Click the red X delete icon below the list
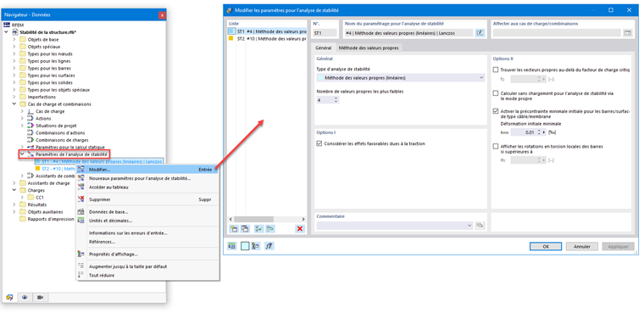The height and width of the screenshot is (314, 644). (300, 229)
